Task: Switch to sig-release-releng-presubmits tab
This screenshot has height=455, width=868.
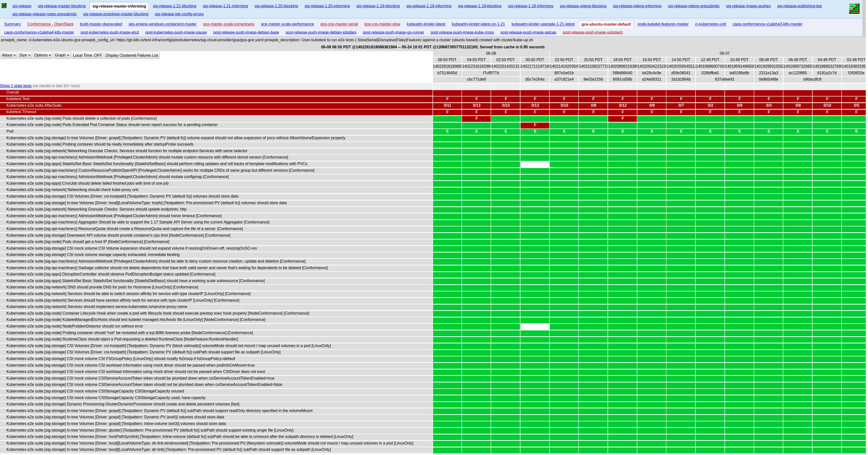Action: point(693,6)
